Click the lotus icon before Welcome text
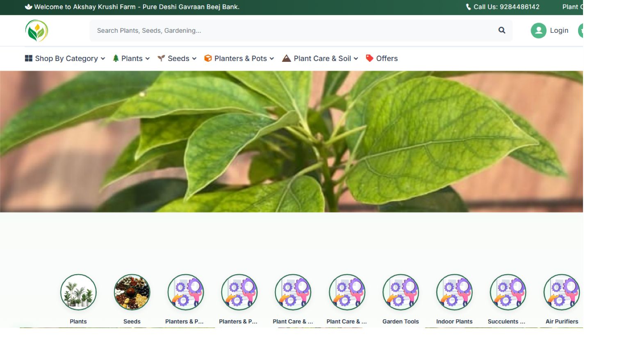The width and height of the screenshot is (640, 364). coord(28,7)
